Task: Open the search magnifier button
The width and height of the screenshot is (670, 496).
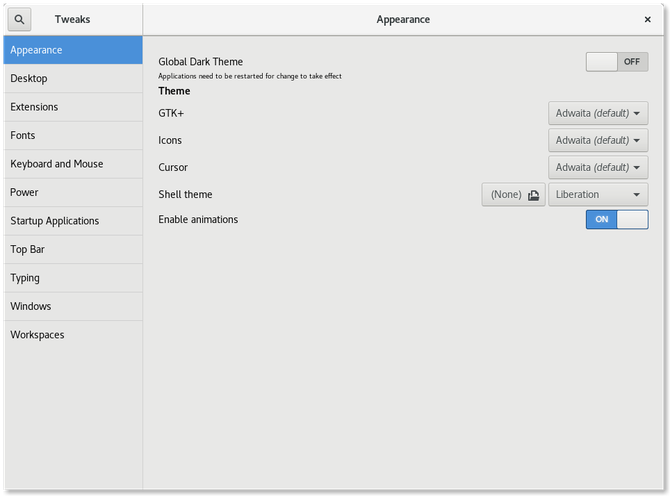Action: tap(19, 19)
